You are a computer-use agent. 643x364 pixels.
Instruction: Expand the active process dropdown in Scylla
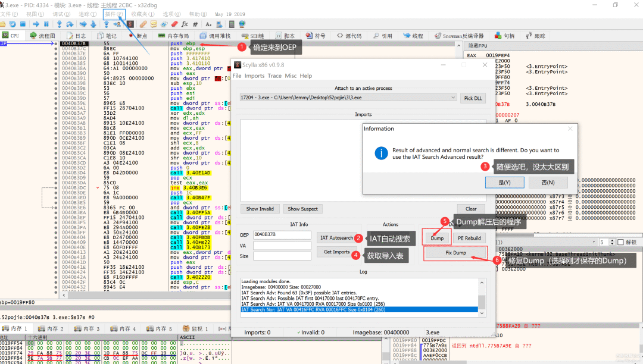tap(453, 98)
